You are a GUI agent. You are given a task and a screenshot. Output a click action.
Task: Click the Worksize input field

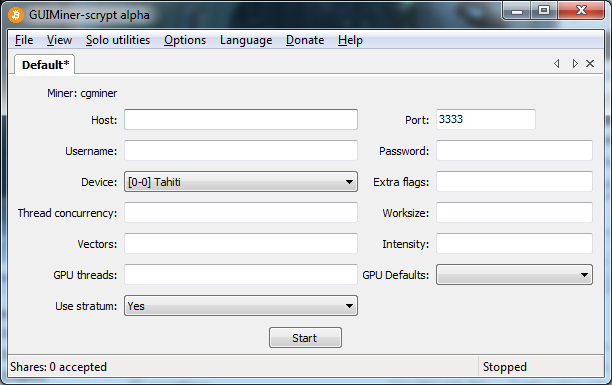click(514, 212)
